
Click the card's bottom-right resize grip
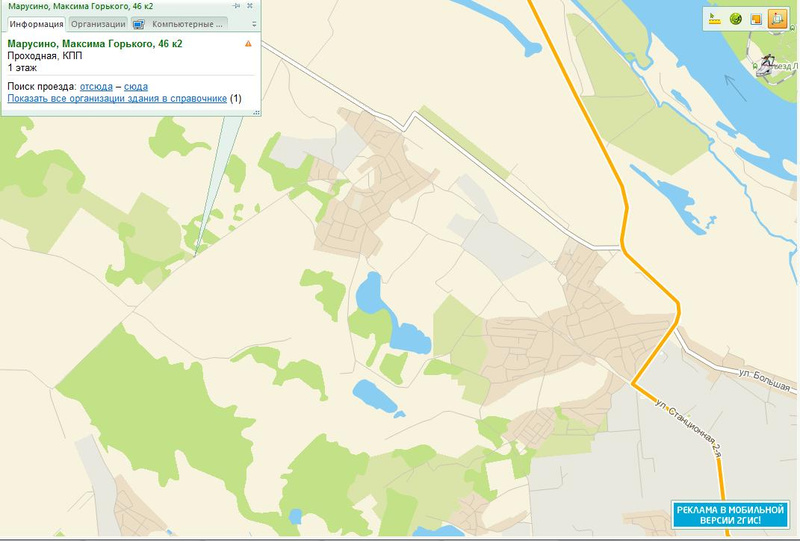click(x=257, y=112)
